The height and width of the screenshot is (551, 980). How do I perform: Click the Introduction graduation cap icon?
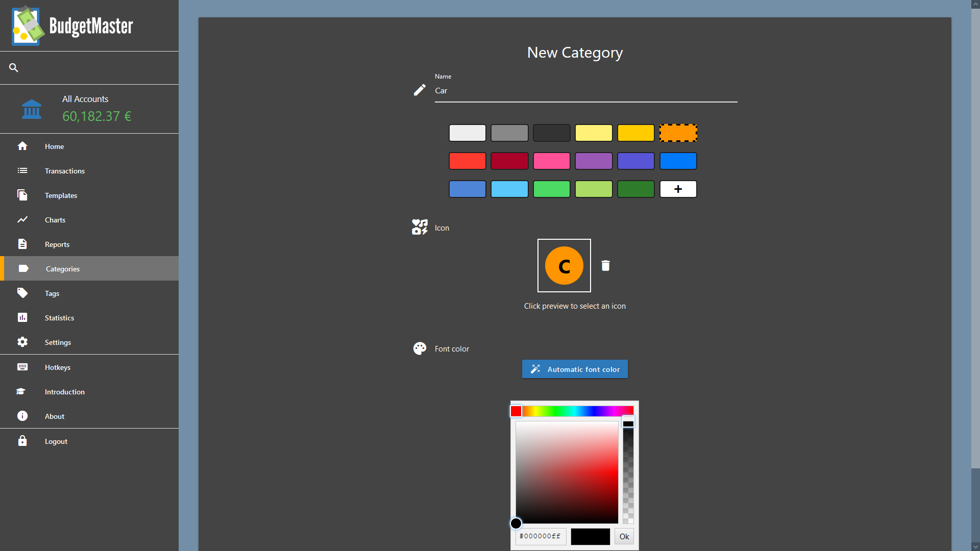[x=21, y=391]
